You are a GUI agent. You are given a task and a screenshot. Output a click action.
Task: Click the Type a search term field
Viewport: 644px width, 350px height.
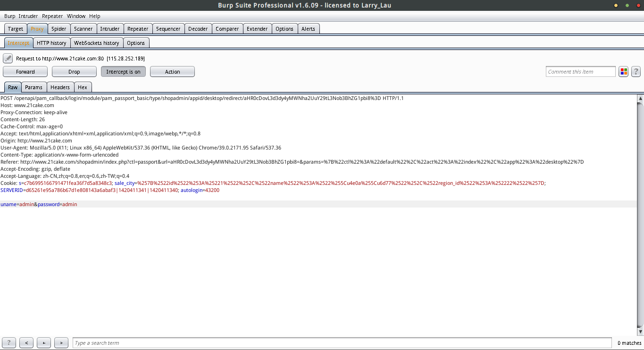(x=343, y=343)
